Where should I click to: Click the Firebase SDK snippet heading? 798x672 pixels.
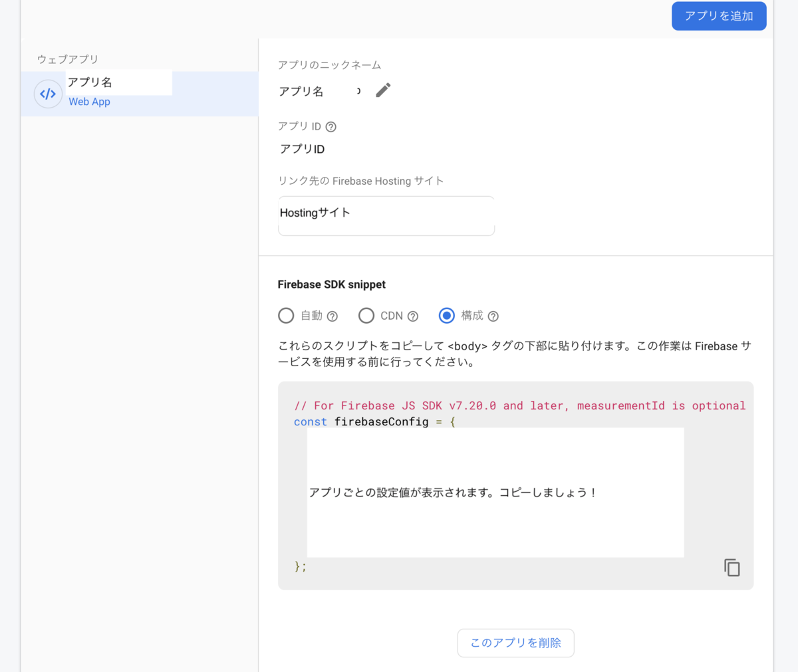[332, 284]
